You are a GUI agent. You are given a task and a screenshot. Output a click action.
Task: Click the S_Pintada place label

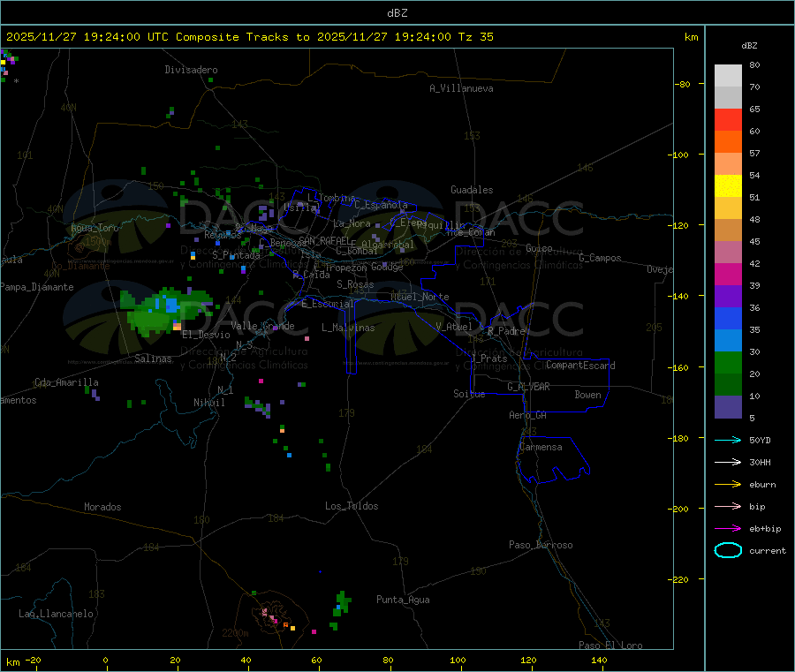tap(236, 255)
